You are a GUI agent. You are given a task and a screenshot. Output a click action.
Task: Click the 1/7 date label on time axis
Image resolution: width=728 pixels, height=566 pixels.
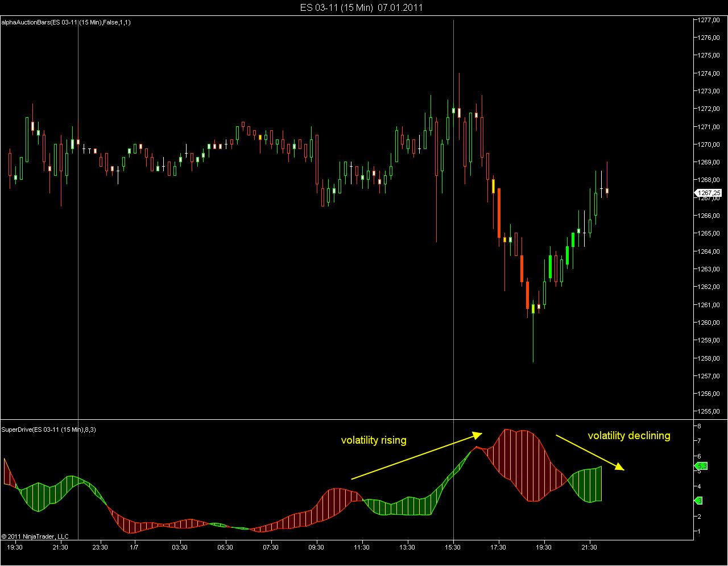[x=134, y=547]
